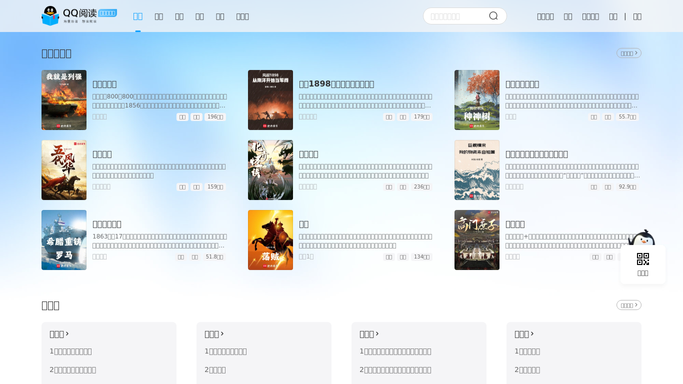Click the rightmost link in the top header
Viewport: 683px width, 384px height.
click(637, 17)
